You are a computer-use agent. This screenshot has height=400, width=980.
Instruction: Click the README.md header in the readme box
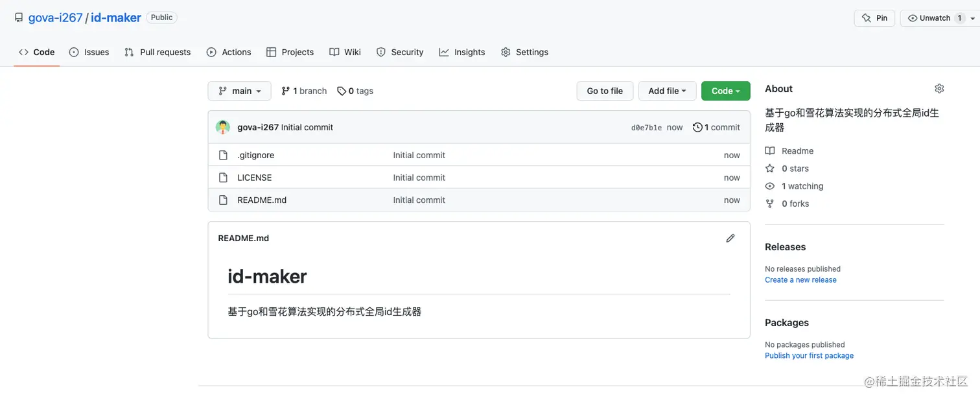point(243,238)
